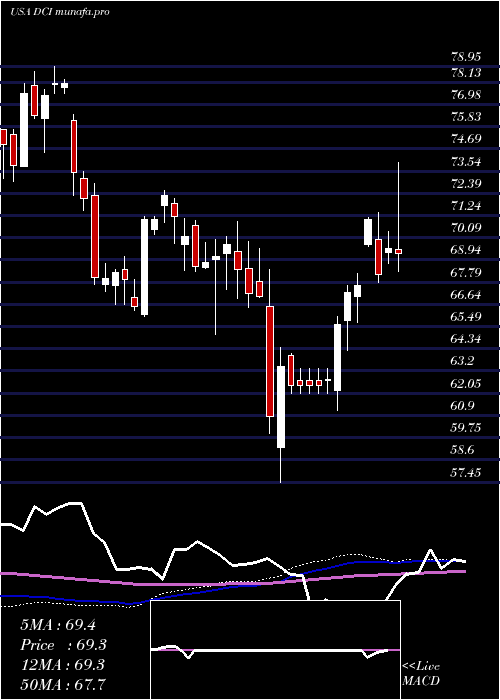Click the 64.34 price axis label
The image size is (500, 700).
pos(467,339)
